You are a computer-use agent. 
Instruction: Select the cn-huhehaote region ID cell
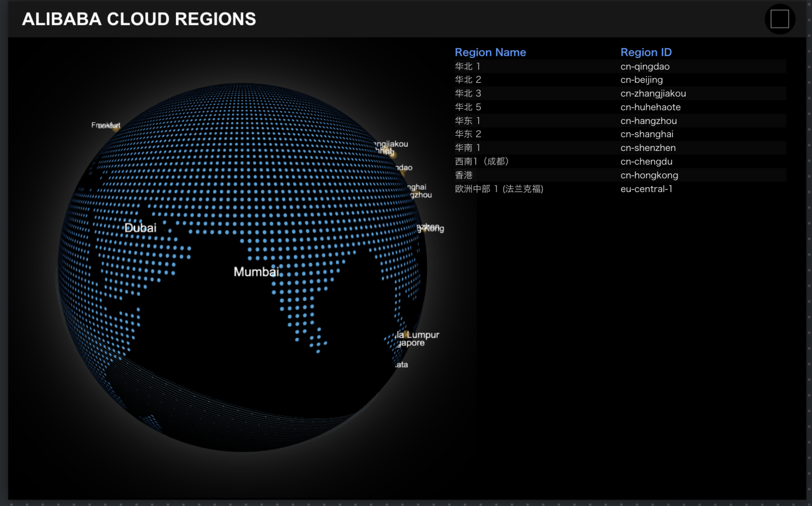pyautogui.click(x=650, y=107)
